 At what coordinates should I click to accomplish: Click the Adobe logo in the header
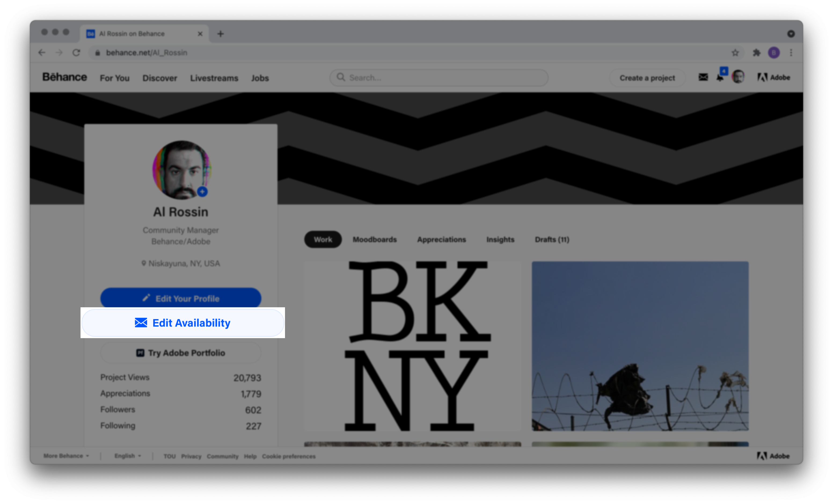773,77
